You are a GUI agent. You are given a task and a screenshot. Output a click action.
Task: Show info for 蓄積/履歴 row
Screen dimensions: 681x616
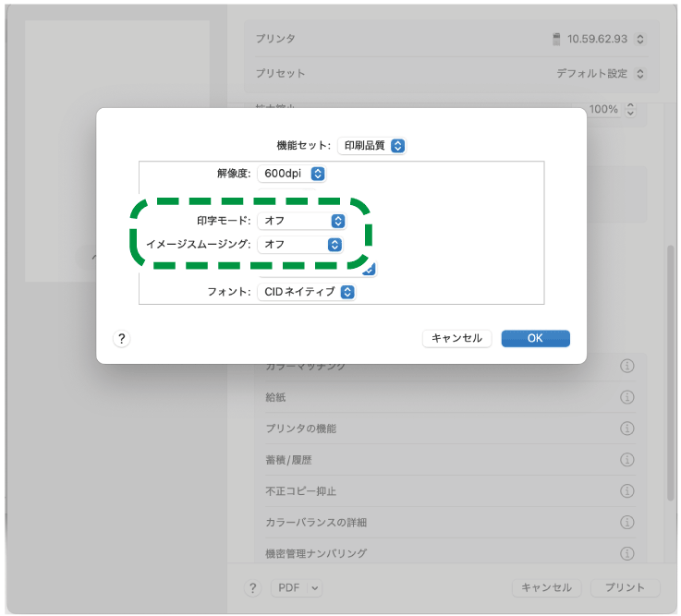[x=627, y=460]
